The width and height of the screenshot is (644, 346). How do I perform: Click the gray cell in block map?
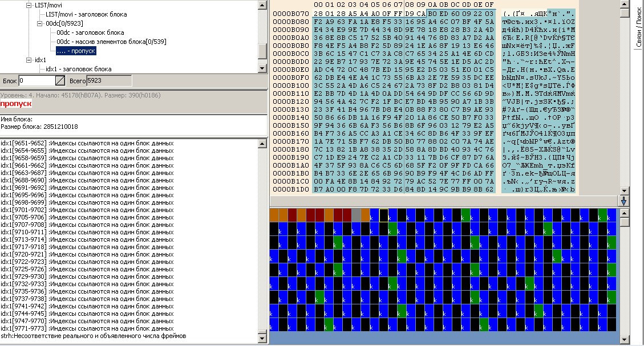click(357, 215)
